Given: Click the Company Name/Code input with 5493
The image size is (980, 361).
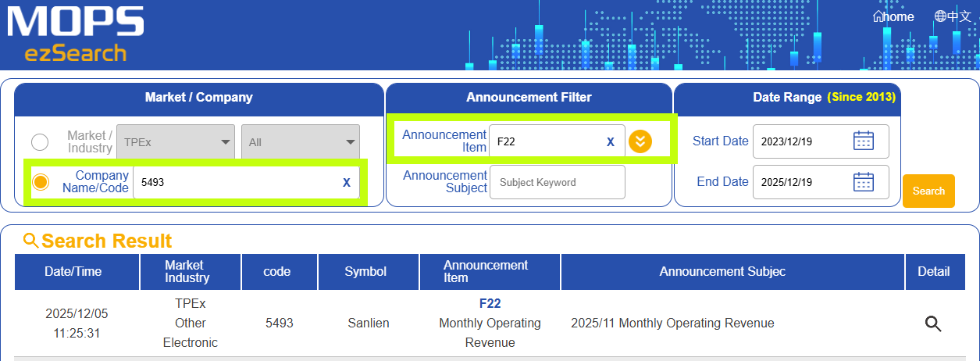Looking at the screenshot, I should 234,182.
